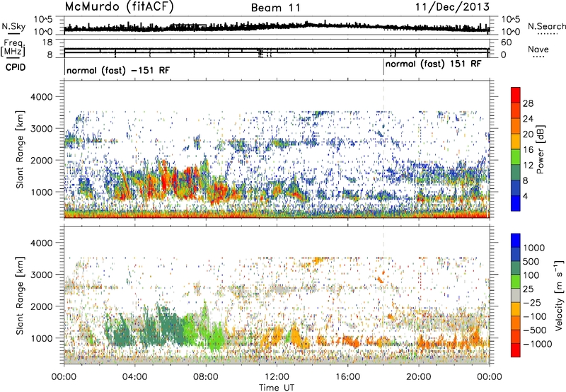Screen dimensions: 566x392
Task: Click the '08:00' time tick label
Action: [x=206, y=377]
